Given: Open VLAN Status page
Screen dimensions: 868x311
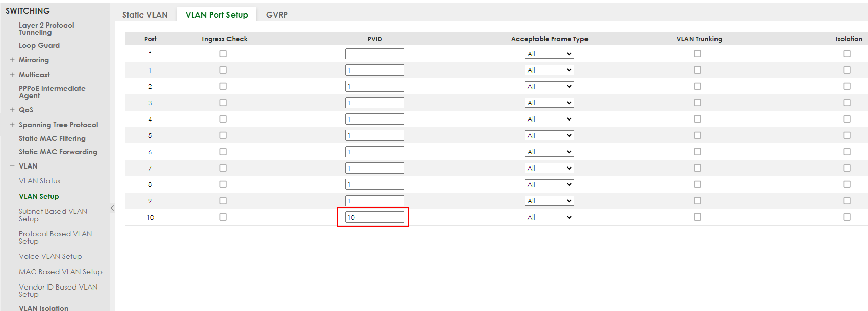Looking at the screenshot, I should [39, 181].
